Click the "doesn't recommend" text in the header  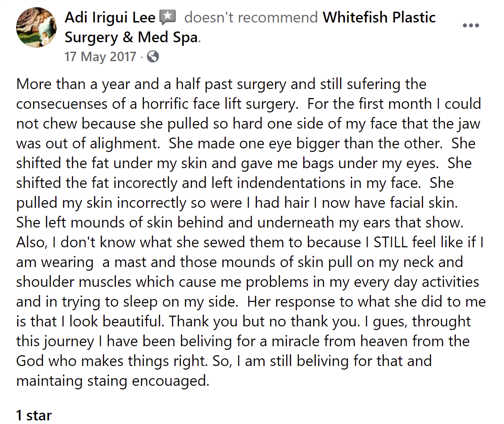[x=251, y=18]
